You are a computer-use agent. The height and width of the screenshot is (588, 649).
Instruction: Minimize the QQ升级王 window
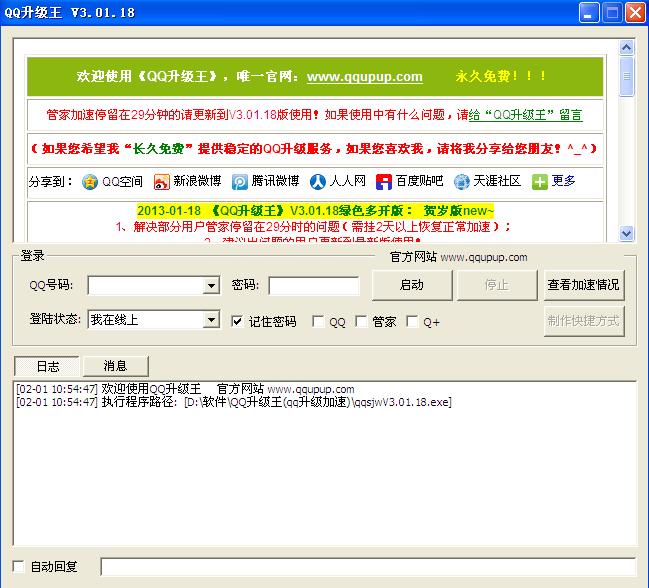point(589,13)
